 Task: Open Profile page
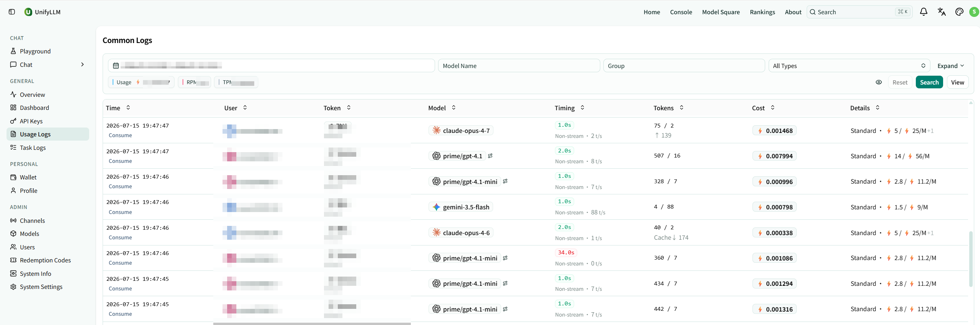tap(48, 191)
